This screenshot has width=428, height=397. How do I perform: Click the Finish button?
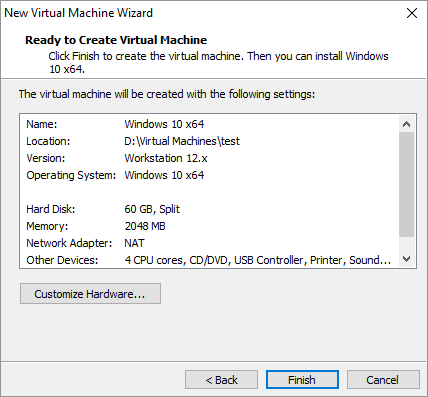tap(302, 380)
